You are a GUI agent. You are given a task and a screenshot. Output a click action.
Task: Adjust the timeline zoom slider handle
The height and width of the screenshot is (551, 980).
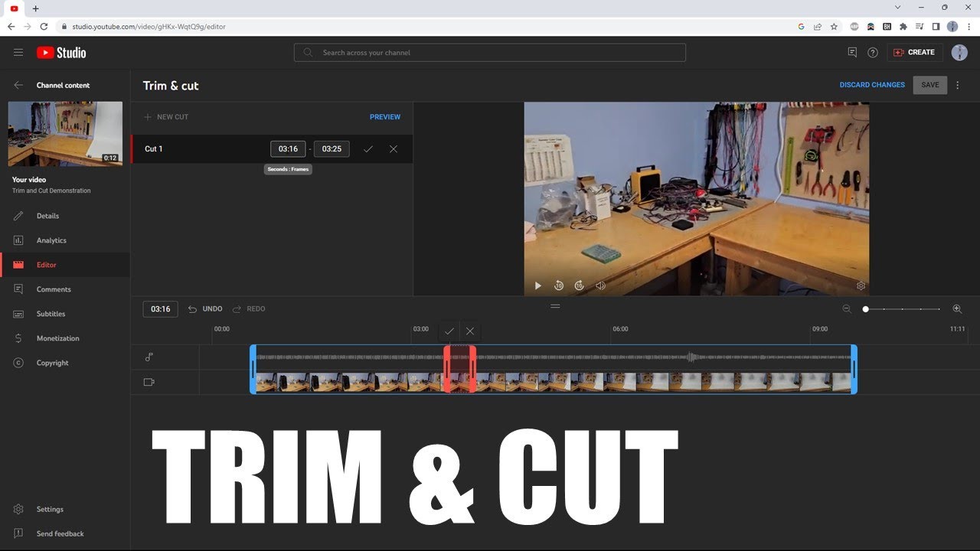[x=866, y=309]
